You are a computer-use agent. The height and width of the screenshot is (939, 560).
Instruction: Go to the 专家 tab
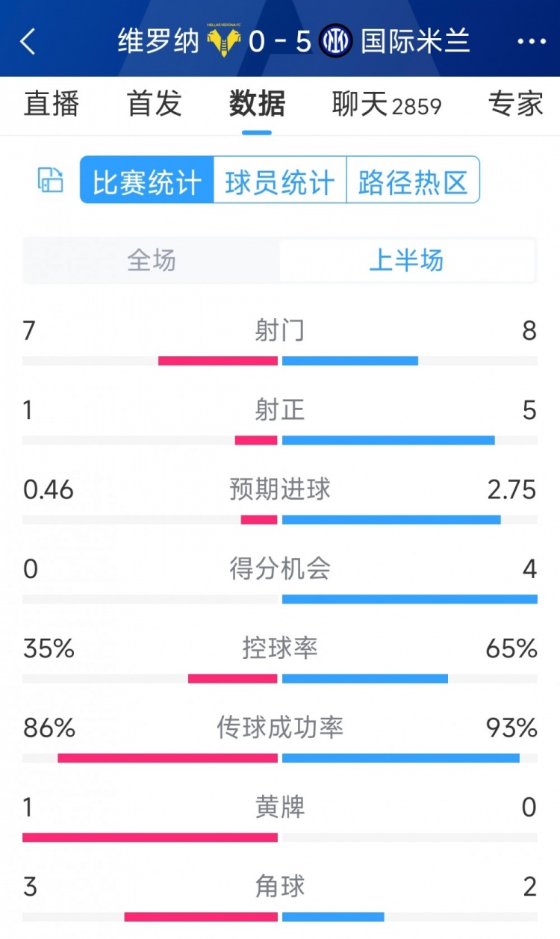point(515,104)
